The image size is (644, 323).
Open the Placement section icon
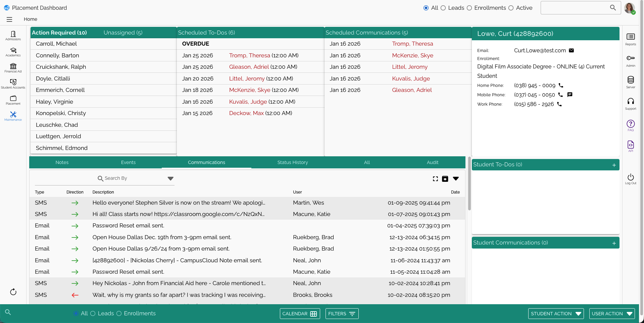pyautogui.click(x=13, y=99)
